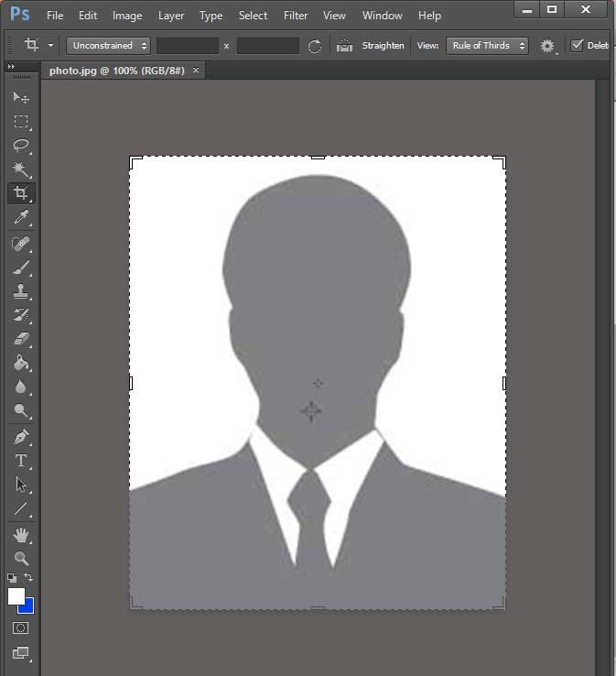This screenshot has height=676, width=616.
Task: Click the white foreground color swatch
Action: pyautogui.click(x=16, y=596)
